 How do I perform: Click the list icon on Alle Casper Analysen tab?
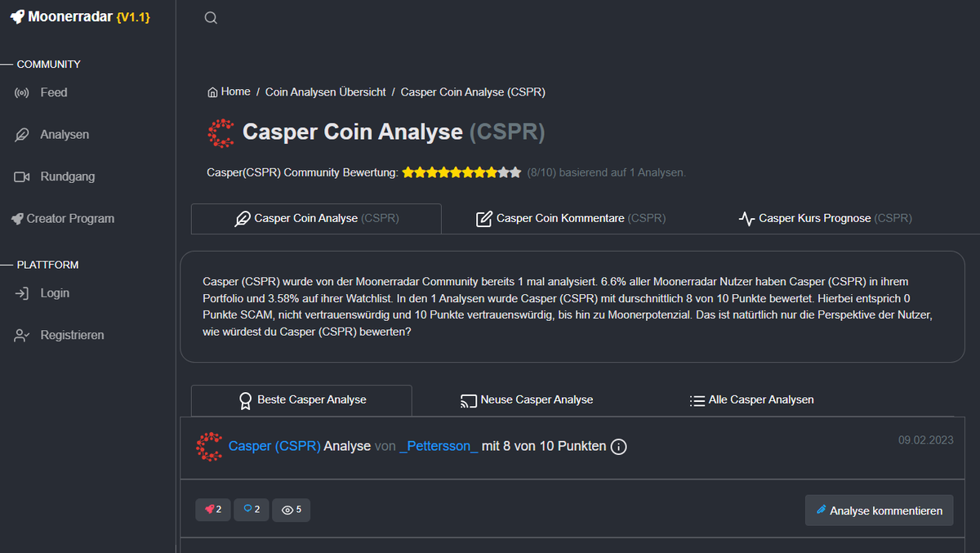coord(697,400)
